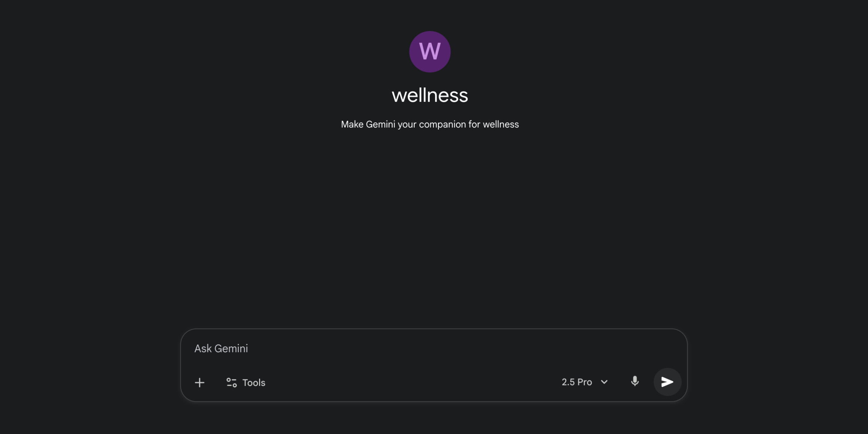Submit the prompt with the paper plane icon

tap(667, 382)
